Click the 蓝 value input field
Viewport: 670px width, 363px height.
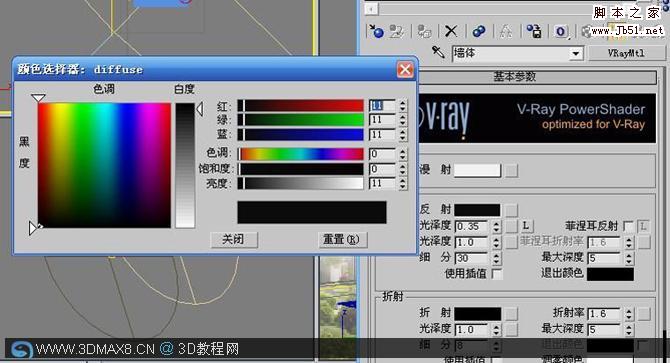click(383, 135)
